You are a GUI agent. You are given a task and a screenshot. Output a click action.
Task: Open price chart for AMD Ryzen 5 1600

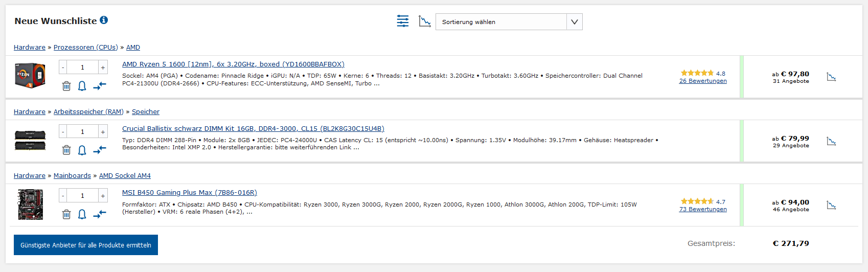click(x=832, y=77)
